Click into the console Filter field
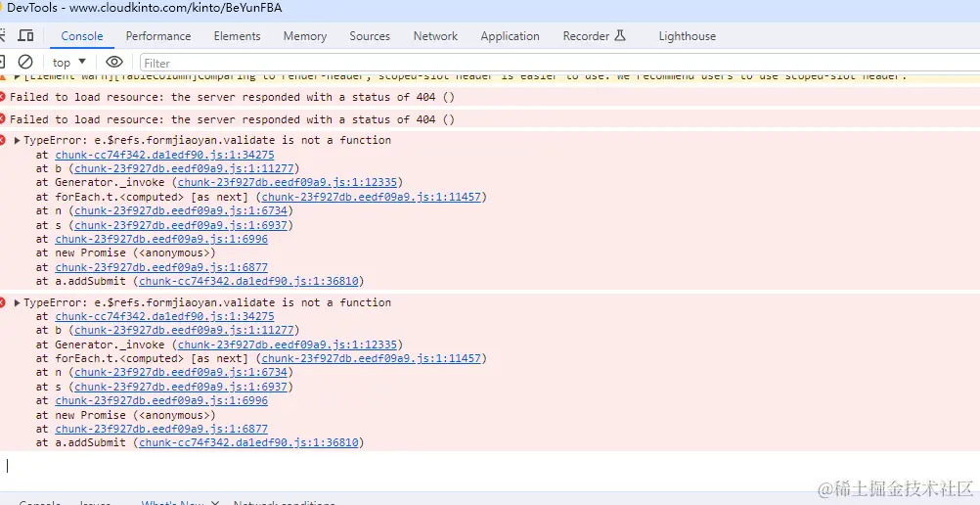Image resolution: width=980 pixels, height=505 pixels. 559,63
